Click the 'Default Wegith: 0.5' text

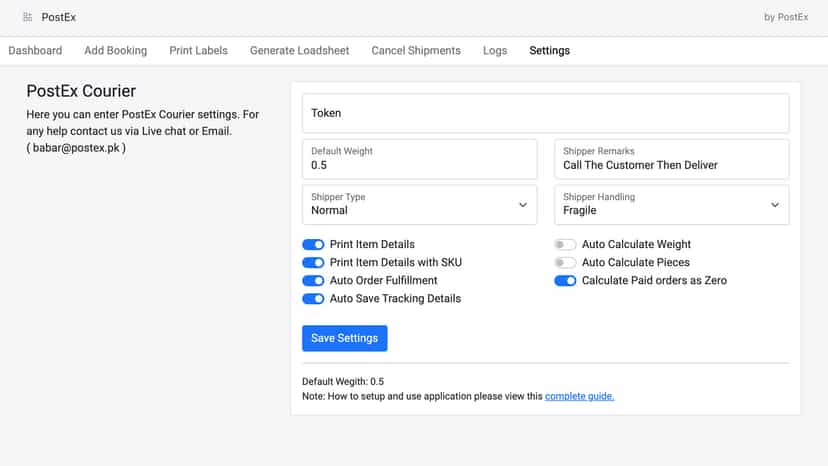pos(343,381)
